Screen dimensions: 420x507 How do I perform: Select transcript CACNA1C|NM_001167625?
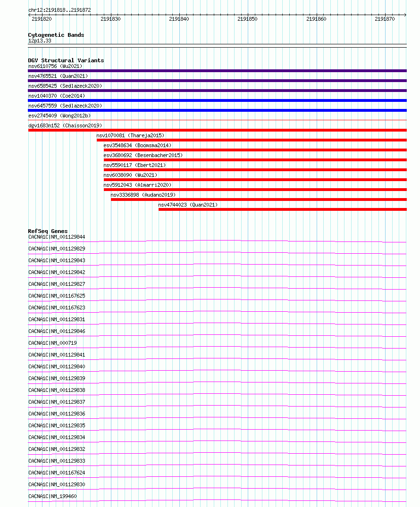(x=57, y=296)
